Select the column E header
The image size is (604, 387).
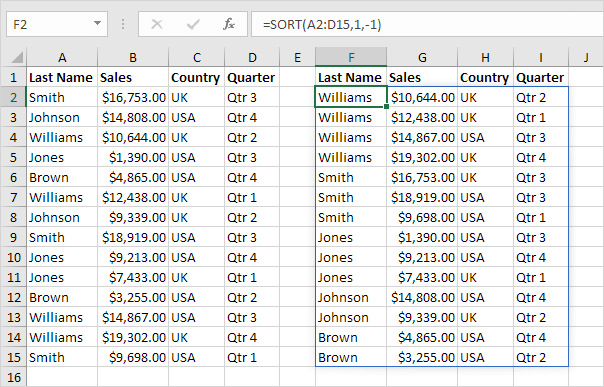297,57
